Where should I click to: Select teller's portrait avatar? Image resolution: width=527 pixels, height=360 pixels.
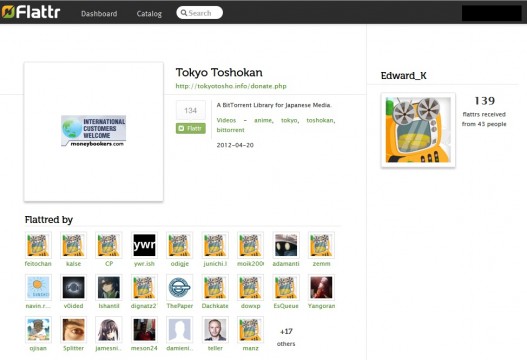coord(215,330)
